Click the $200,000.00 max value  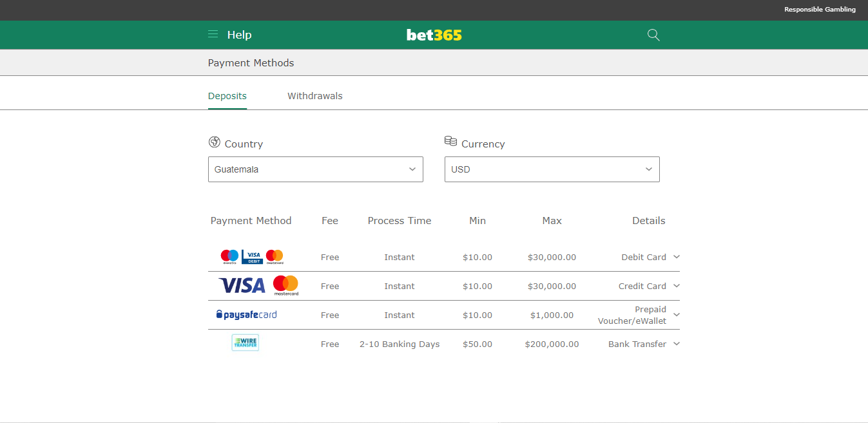coord(552,344)
